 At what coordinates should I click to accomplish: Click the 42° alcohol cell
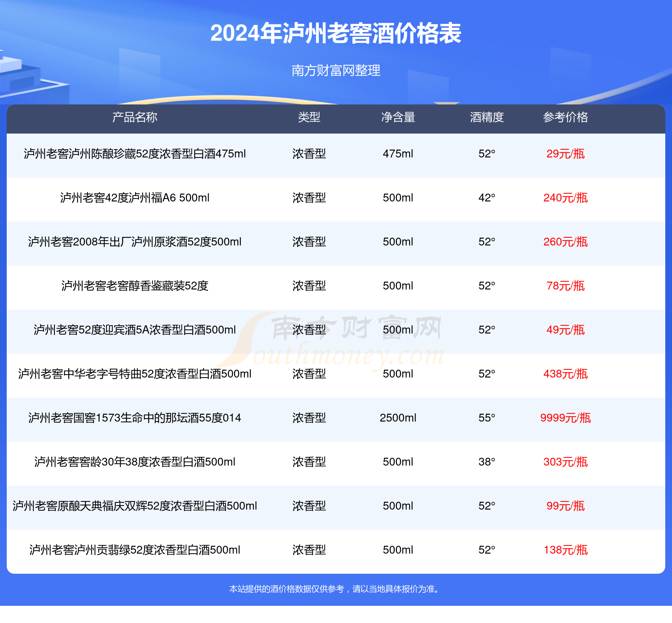[487, 198]
